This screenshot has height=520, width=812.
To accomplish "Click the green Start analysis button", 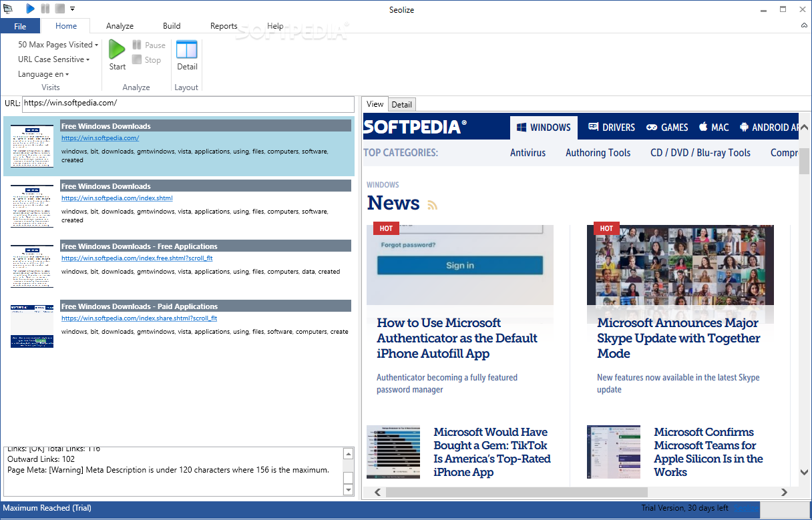I will coord(118,55).
